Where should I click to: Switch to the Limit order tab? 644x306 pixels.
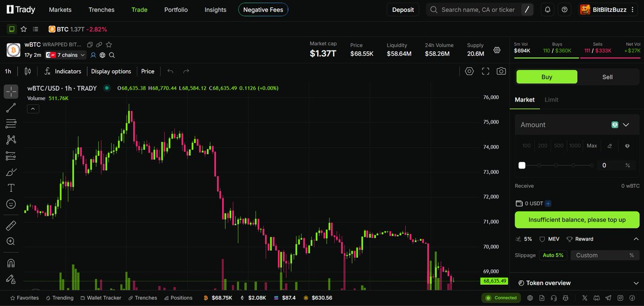click(x=552, y=100)
